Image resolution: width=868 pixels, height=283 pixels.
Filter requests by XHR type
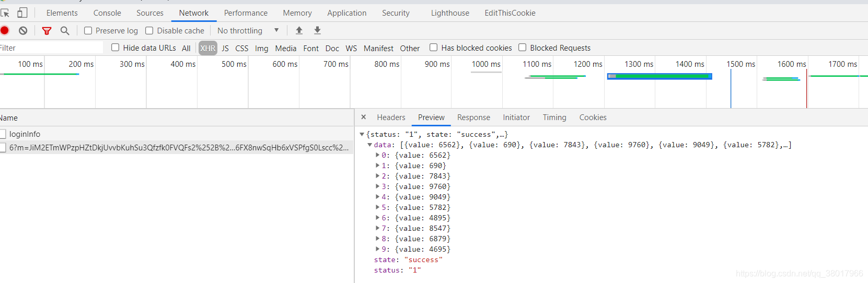208,48
